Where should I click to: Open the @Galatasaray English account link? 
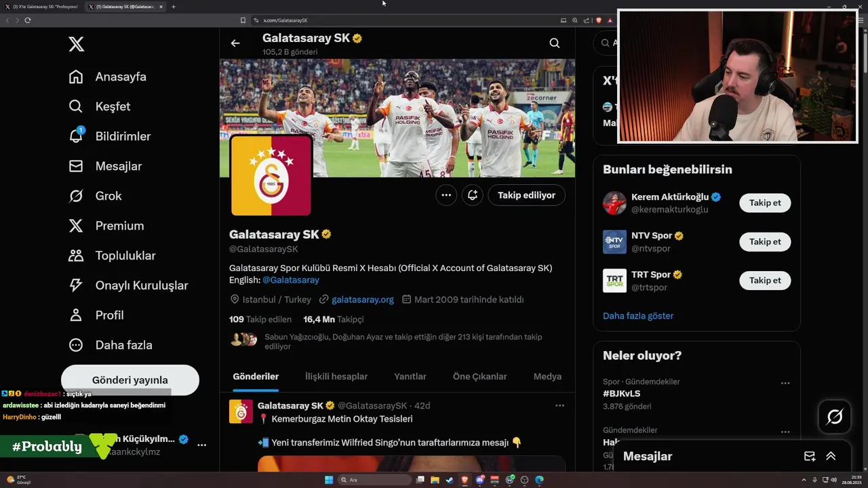pos(291,280)
